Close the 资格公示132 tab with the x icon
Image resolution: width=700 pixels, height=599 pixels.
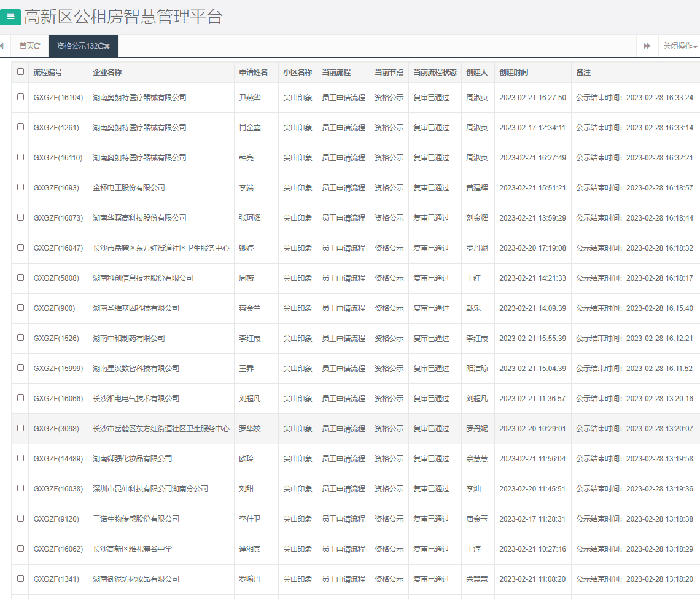(x=107, y=46)
